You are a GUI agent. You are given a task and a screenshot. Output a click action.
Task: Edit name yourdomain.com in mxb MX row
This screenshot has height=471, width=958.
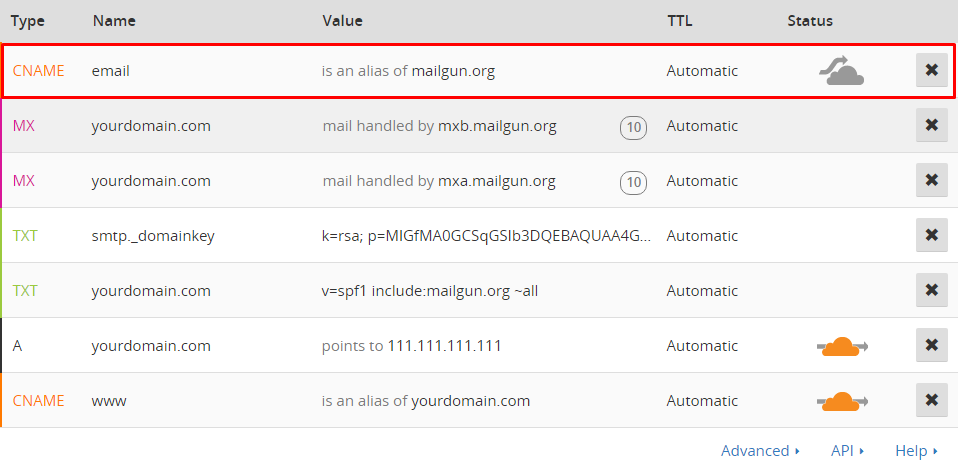(x=151, y=126)
